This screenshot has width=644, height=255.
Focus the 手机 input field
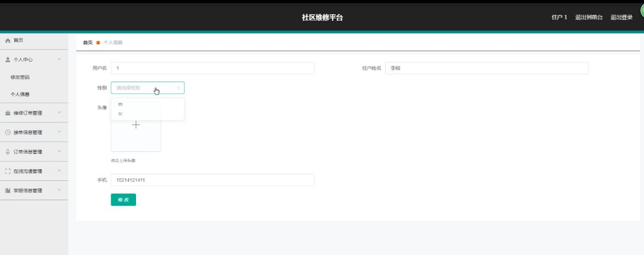(213, 180)
